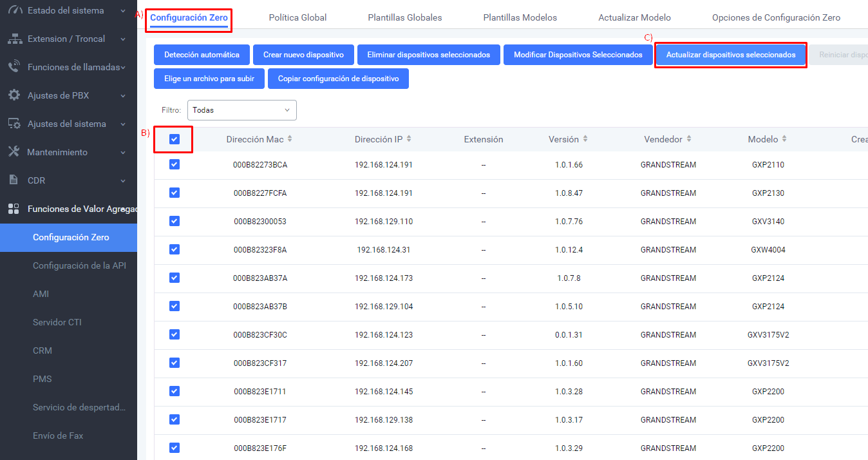Screen dimensions: 868x460
Task: Select Servidor CTI in the sidebar
Action: [x=57, y=322]
